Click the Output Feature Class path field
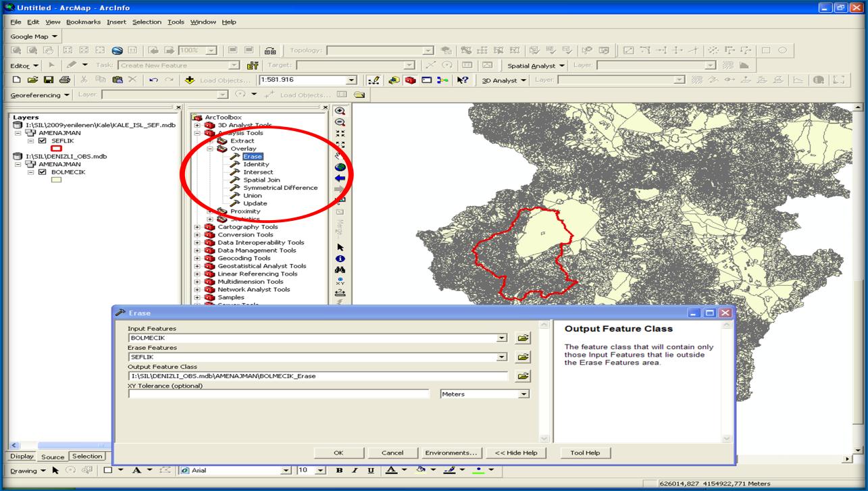The width and height of the screenshot is (868, 491). [318, 376]
